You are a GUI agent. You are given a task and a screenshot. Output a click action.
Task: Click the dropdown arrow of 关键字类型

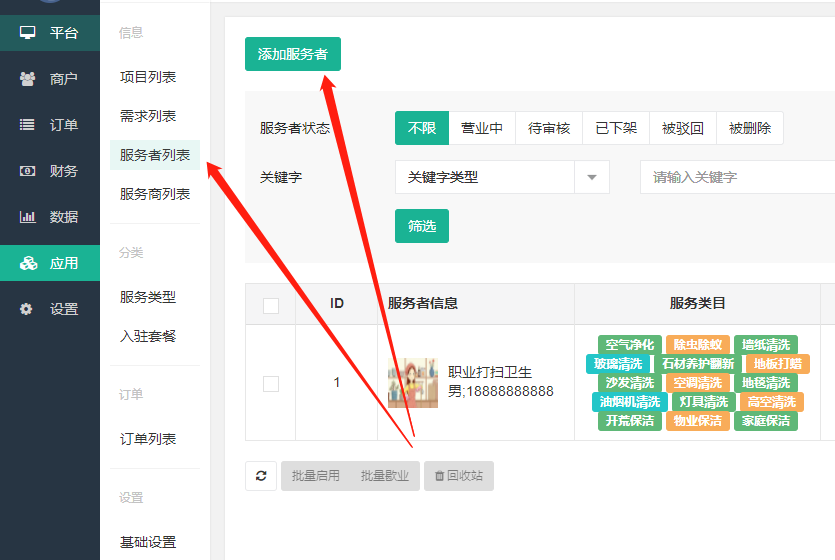592,177
